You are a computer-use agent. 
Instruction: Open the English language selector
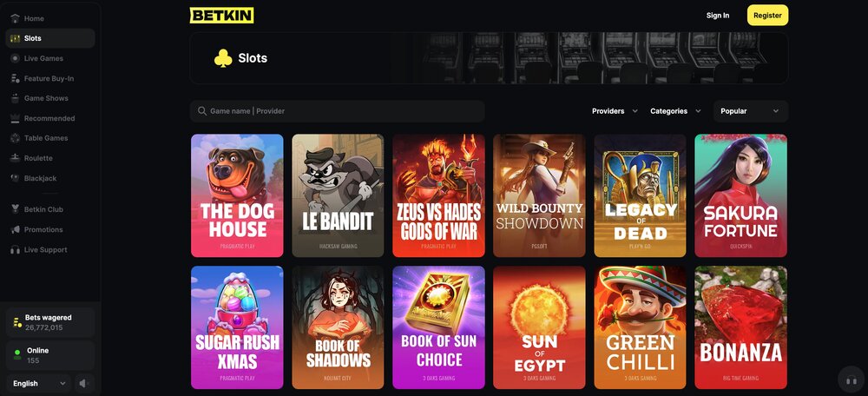39,383
